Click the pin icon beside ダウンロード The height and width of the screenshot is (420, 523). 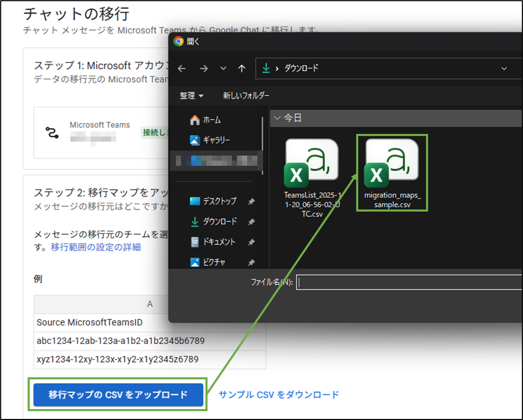[x=251, y=221]
